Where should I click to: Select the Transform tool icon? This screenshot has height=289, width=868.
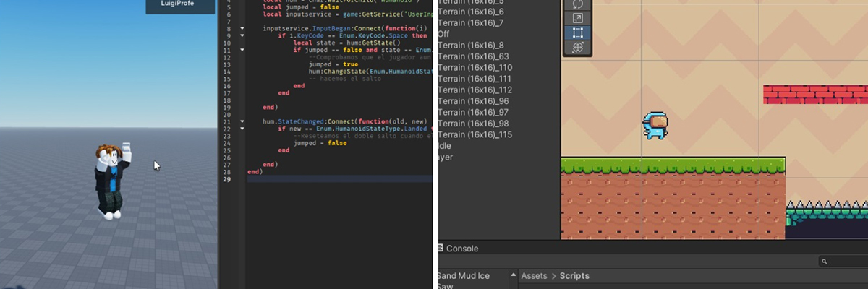577,48
